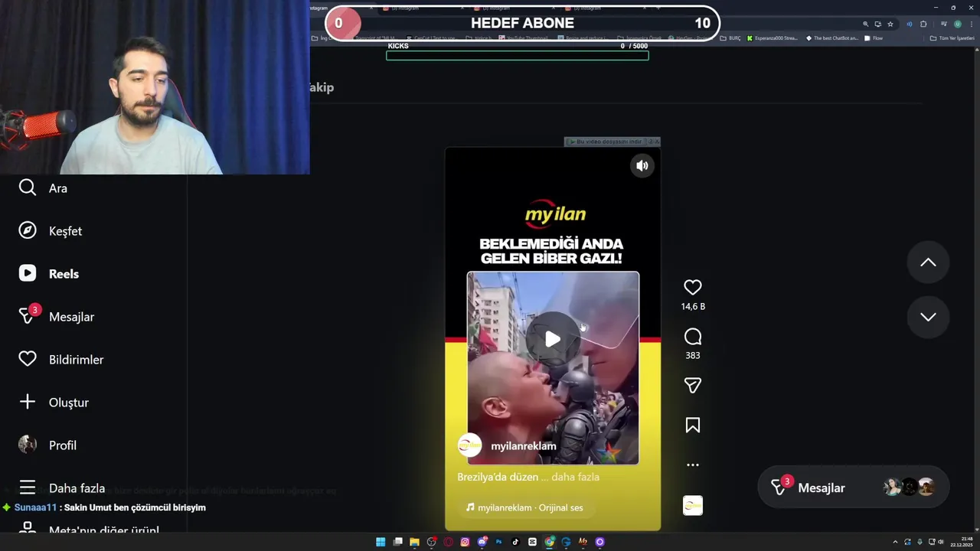Screen dimensions: 980x551
Task: Share the reel with paper plane icon
Action: (x=693, y=386)
